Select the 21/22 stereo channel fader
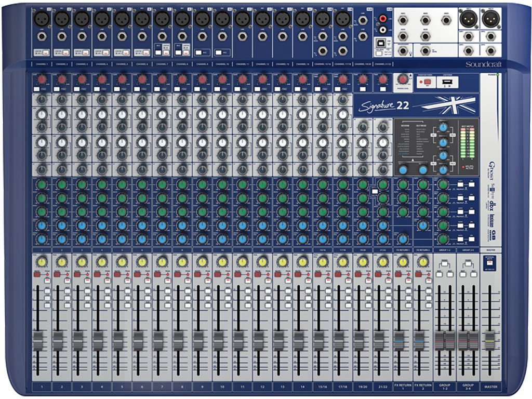 tap(379, 341)
